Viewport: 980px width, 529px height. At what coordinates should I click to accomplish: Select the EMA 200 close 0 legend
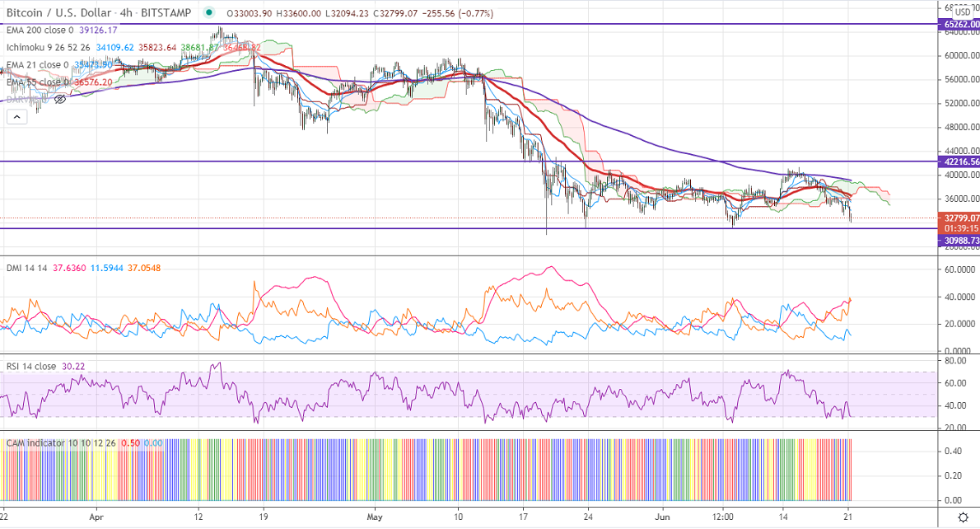40,30
